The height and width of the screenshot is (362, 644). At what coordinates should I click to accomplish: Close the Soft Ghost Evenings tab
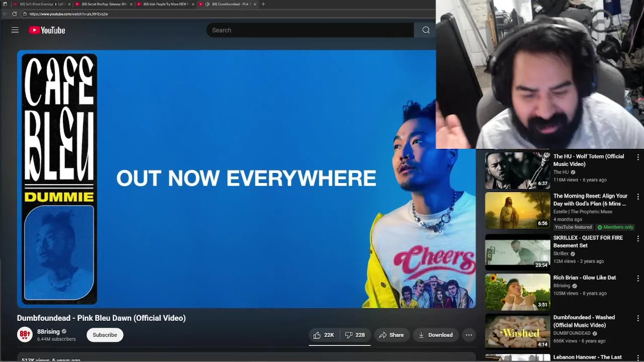click(x=69, y=4)
